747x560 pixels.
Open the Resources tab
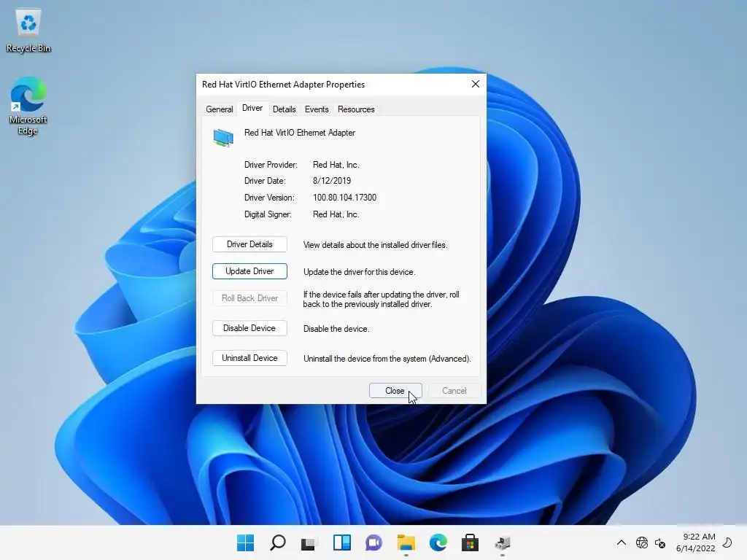(x=356, y=109)
